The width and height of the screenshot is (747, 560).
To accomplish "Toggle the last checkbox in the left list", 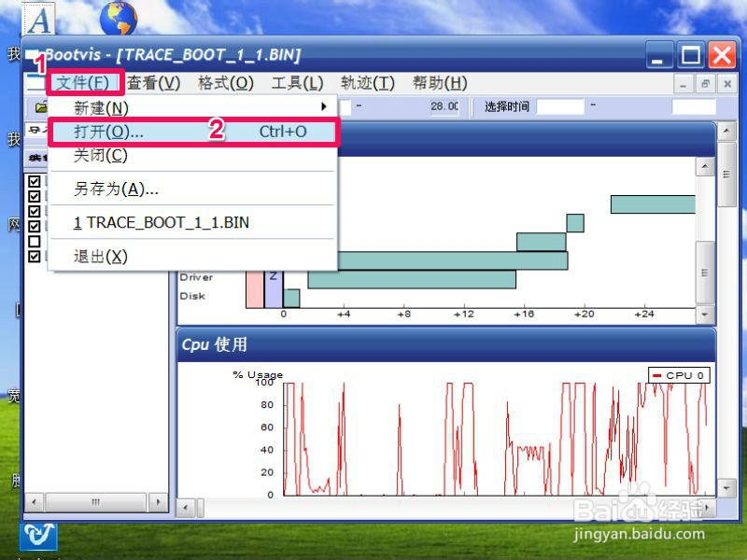I will point(35,256).
